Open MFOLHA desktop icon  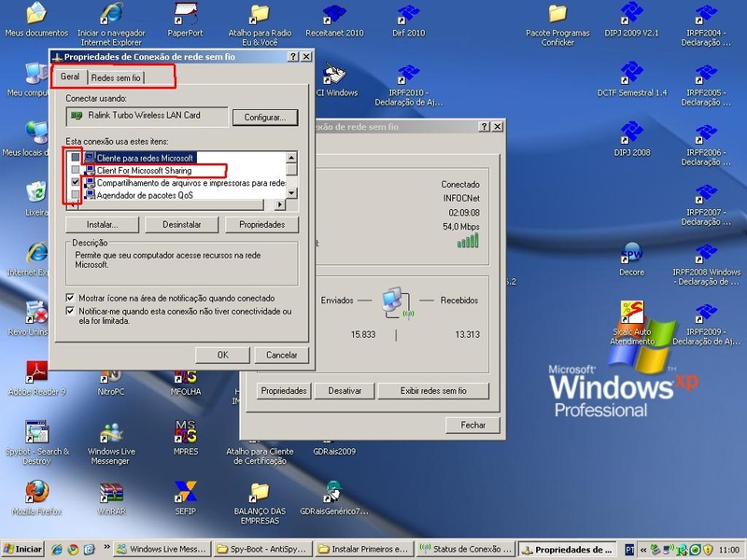(x=185, y=385)
